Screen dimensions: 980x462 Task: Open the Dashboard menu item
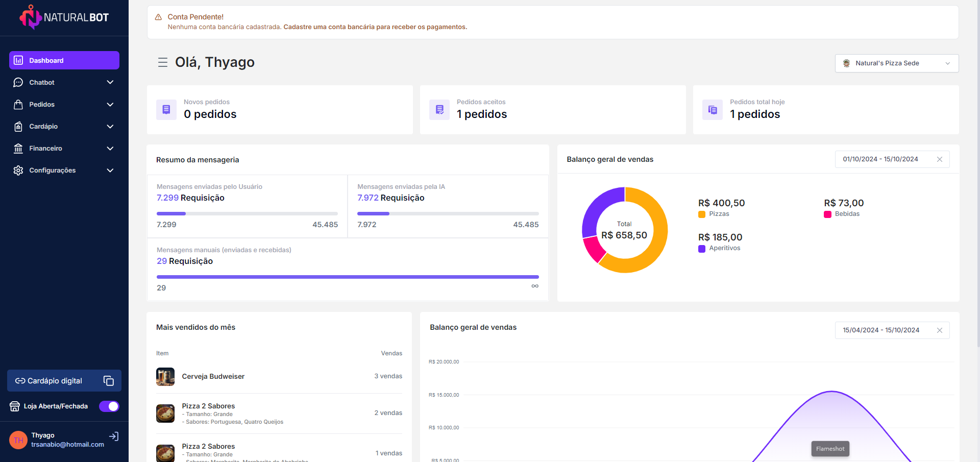point(64,60)
